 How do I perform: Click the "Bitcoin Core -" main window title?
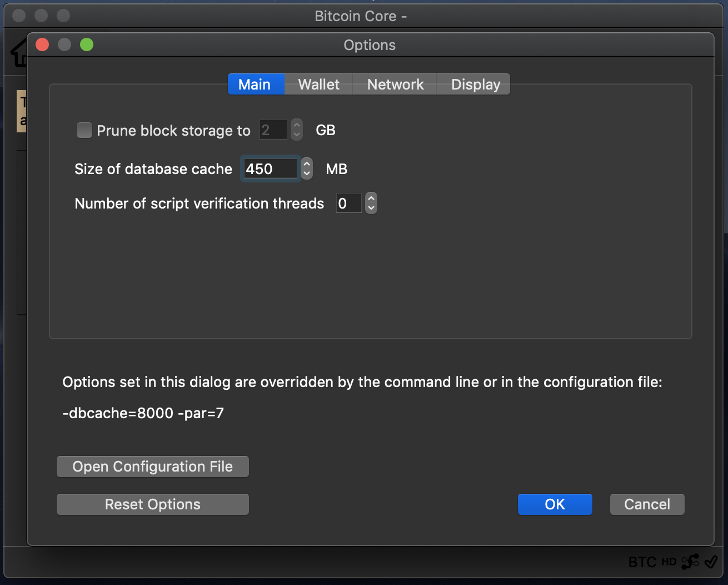(361, 16)
